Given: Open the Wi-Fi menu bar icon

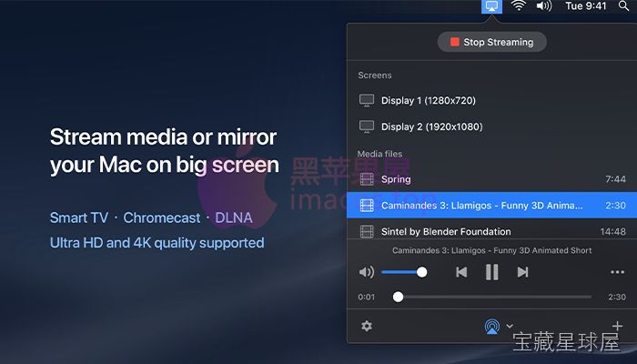Looking at the screenshot, I should [519, 6].
